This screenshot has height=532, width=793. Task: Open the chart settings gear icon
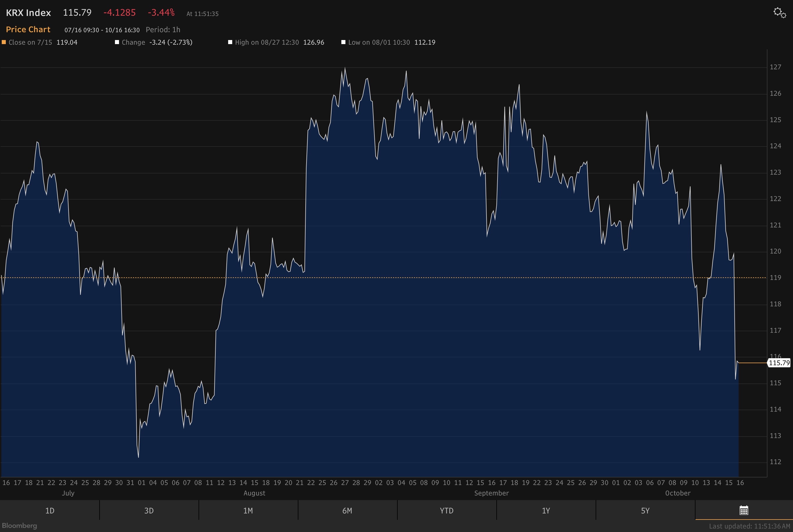click(779, 13)
